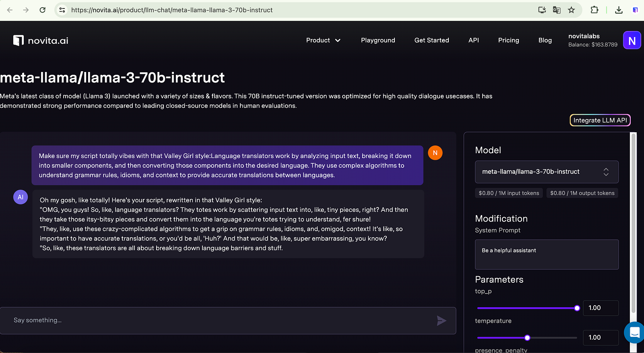Click the meta-llama/llama-3-70b-instruct page heading
The width and height of the screenshot is (644, 353).
pos(112,78)
